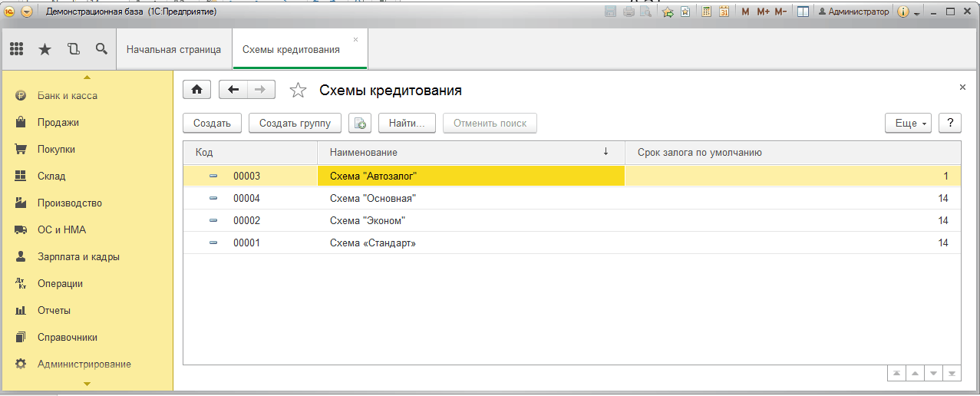Viewport: 980px width, 396px height.
Task: Click the Print icon in title bar
Action: click(629, 12)
